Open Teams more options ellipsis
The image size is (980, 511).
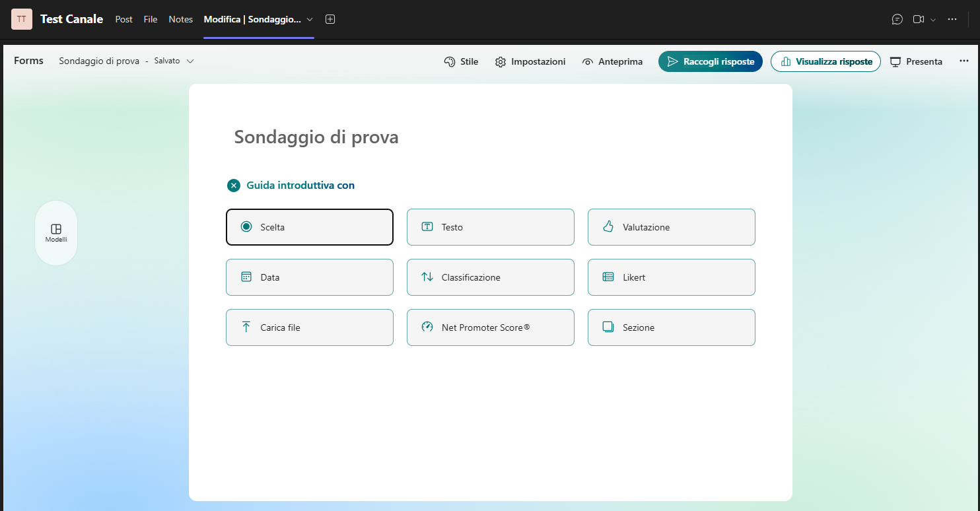[x=952, y=19]
